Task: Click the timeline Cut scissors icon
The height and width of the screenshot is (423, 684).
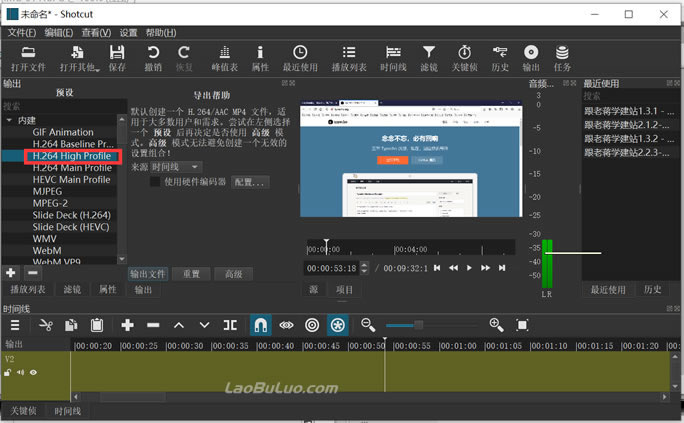Action: pos(45,325)
